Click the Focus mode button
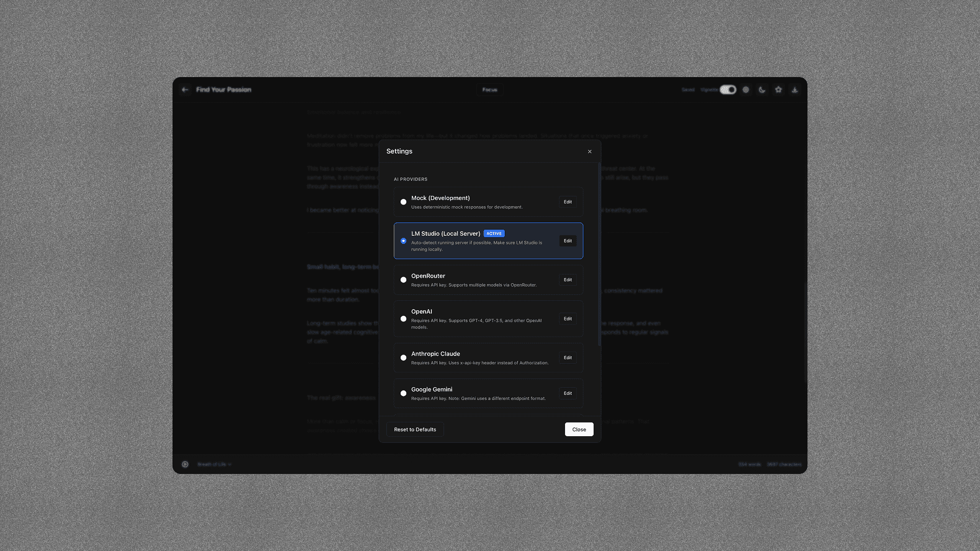Screen dimensions: 980x551 pos(489,90)
